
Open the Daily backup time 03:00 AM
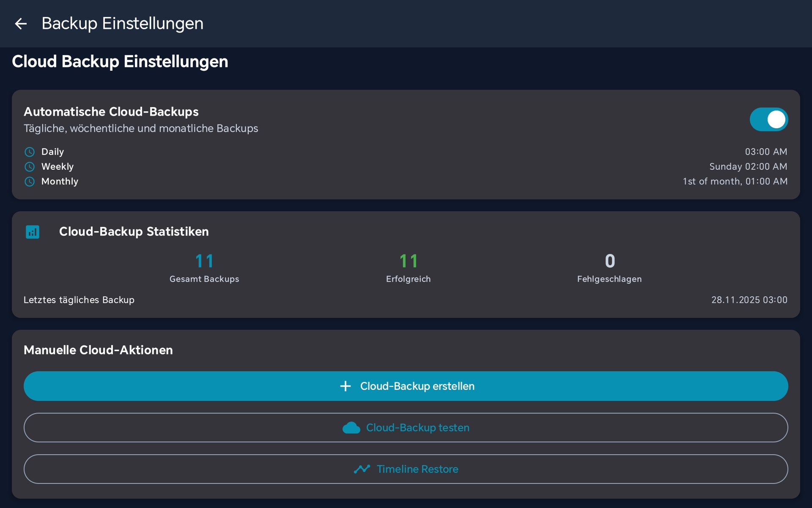766,152
